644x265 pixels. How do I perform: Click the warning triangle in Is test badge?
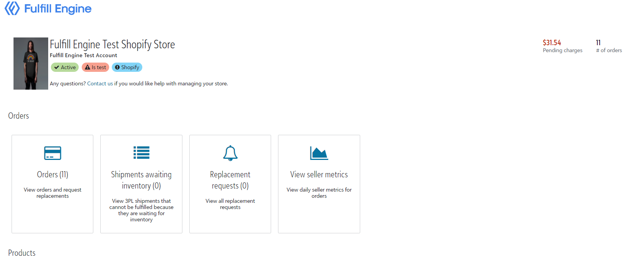click(88, 67)
